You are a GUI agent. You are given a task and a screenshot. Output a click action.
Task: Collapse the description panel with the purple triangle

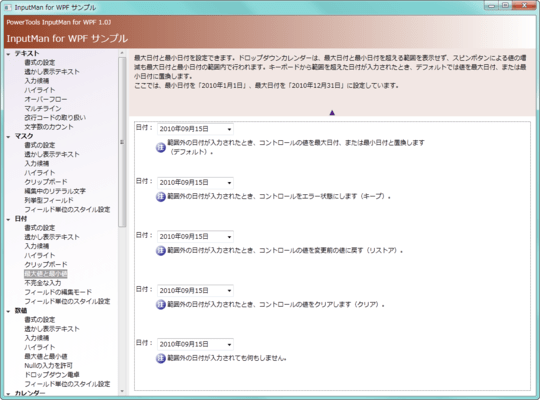point(332,113)
